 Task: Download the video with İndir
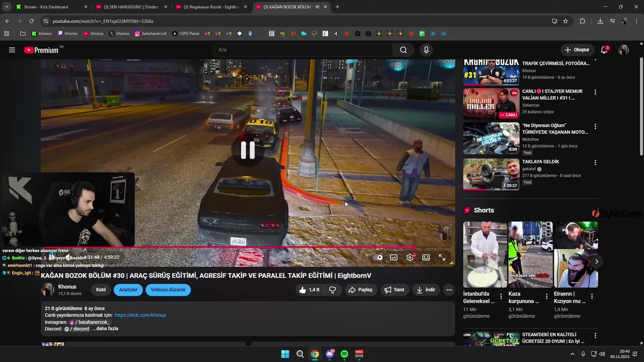coord(426,290)
